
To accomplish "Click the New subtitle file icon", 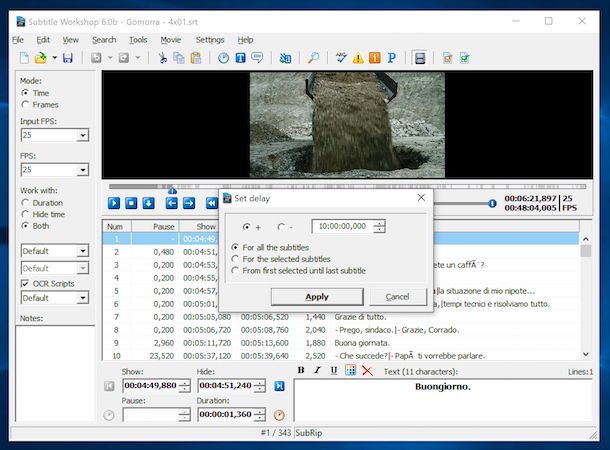I will (x=24, y=58).
